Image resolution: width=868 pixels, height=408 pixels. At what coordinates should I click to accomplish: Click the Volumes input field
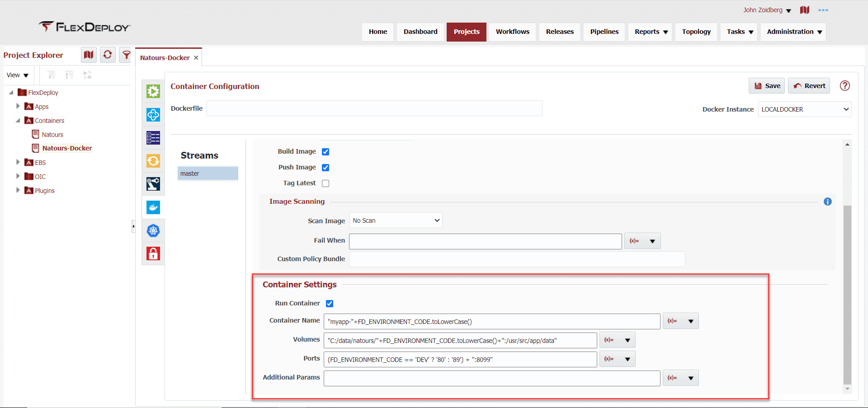click(460, 340)
